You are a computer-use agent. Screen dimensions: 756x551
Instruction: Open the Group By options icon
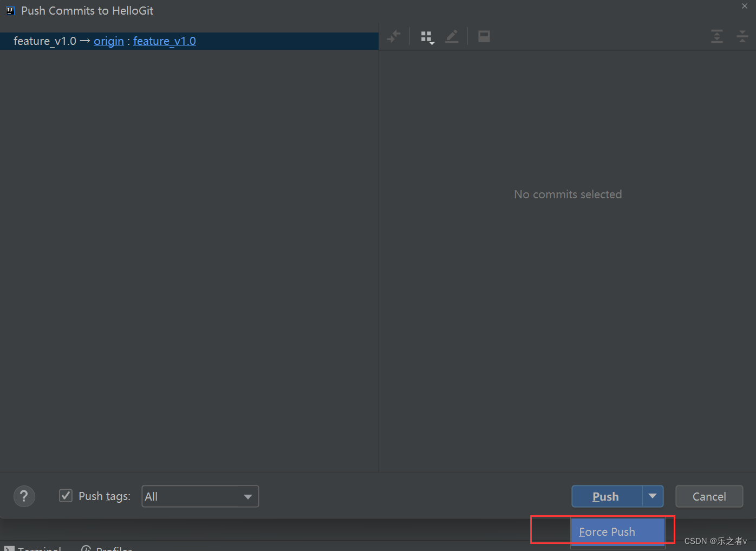427,37
